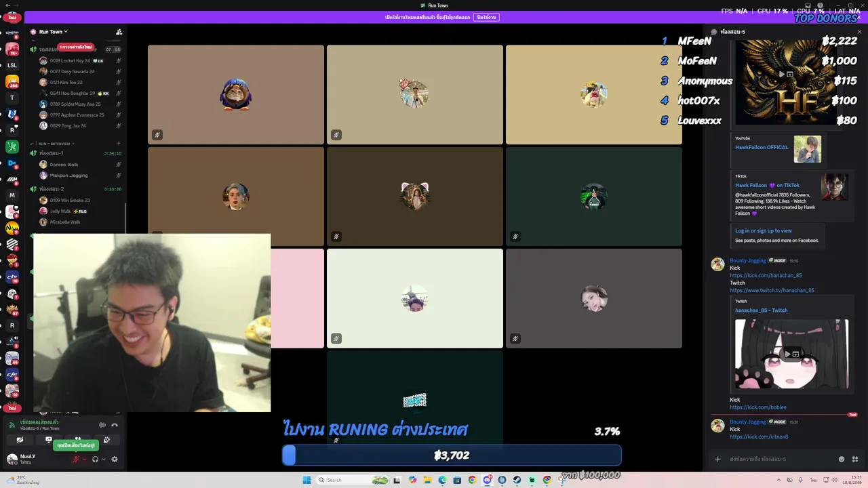Image resolution: width=868 pixels, height=488 pixels.
Task: Click the red new-mention pill in channel list
Action: [75, 47]
